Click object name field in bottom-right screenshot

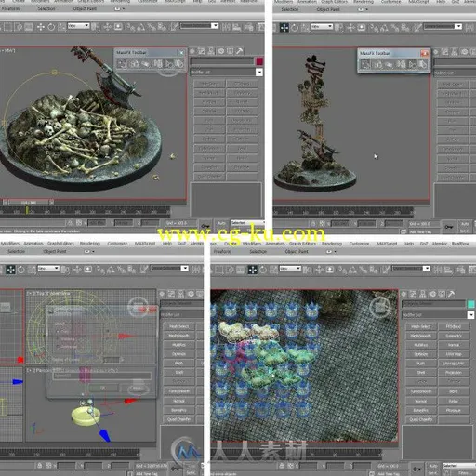pyautogui.click(x=433, y=304)
